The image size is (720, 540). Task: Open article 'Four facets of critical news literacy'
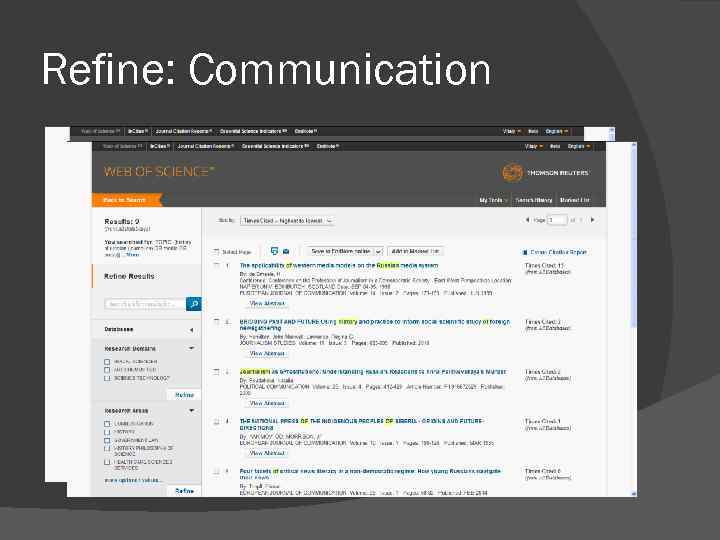370,474
